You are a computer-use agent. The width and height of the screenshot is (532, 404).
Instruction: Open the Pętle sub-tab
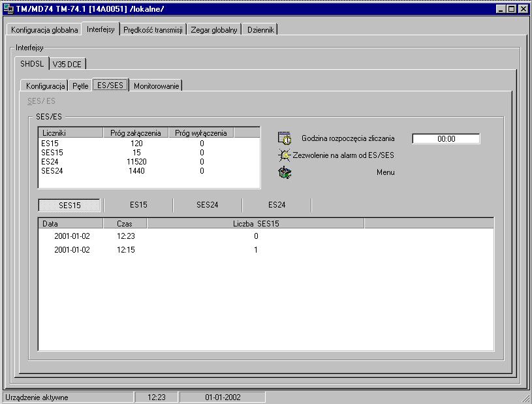80,85
